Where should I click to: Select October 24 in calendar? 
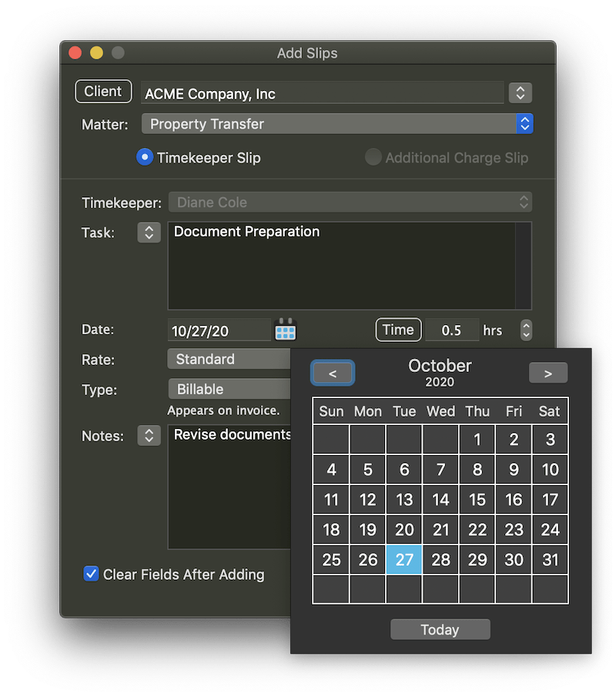550,529
